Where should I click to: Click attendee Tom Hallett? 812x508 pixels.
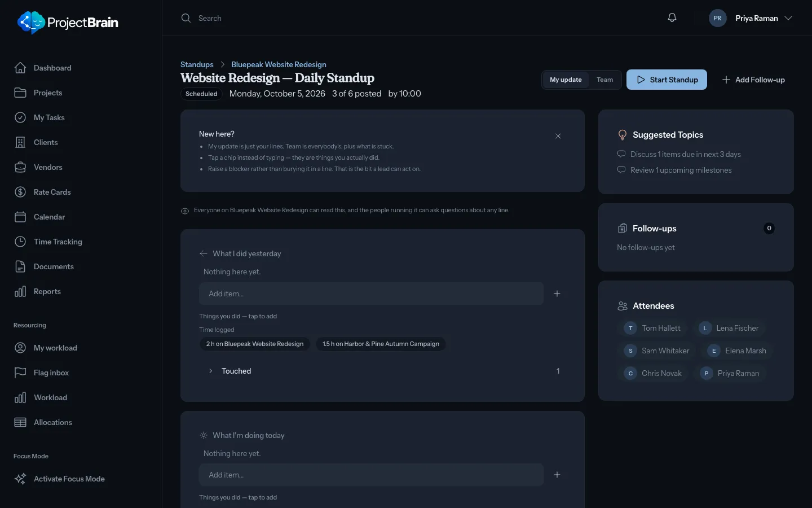[x=654, y=328]
